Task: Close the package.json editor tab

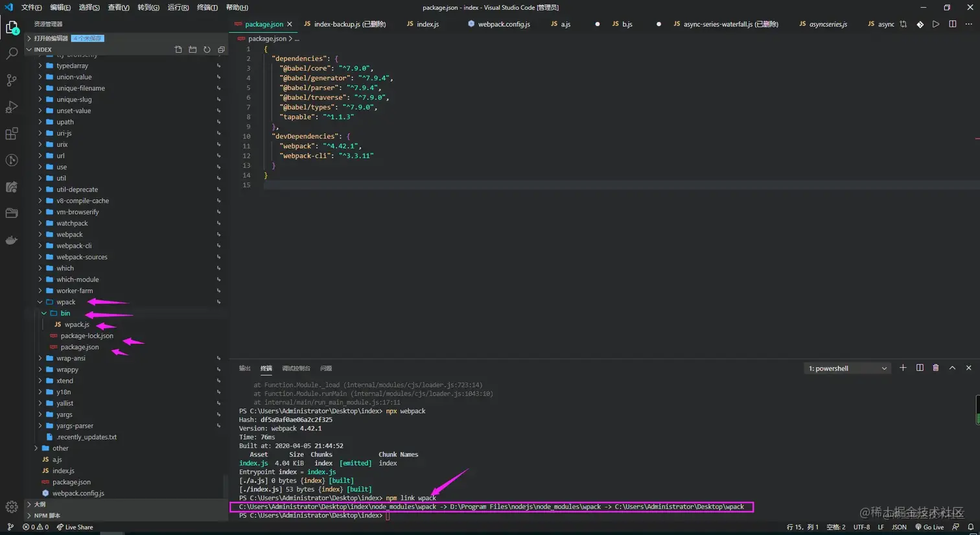Action: 290,24
